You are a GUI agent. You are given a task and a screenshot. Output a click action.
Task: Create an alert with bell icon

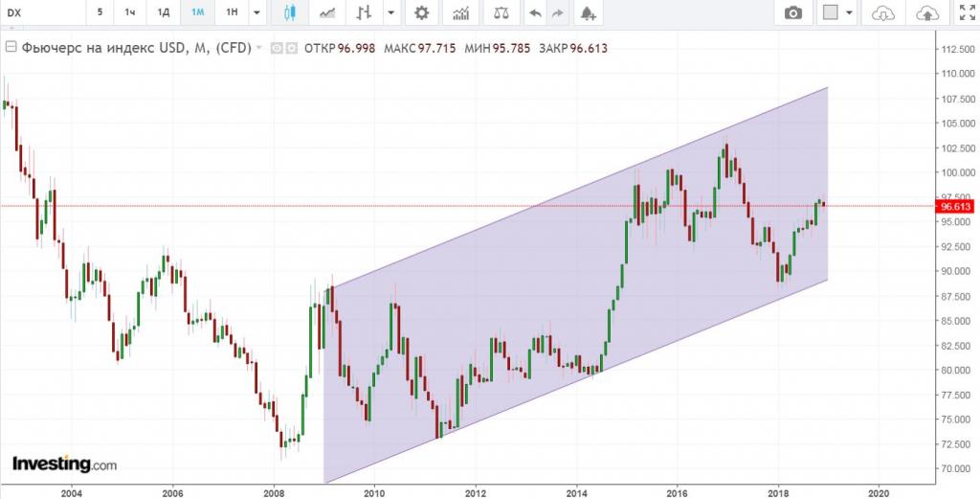pyautogui.click(x=588, y=13)
